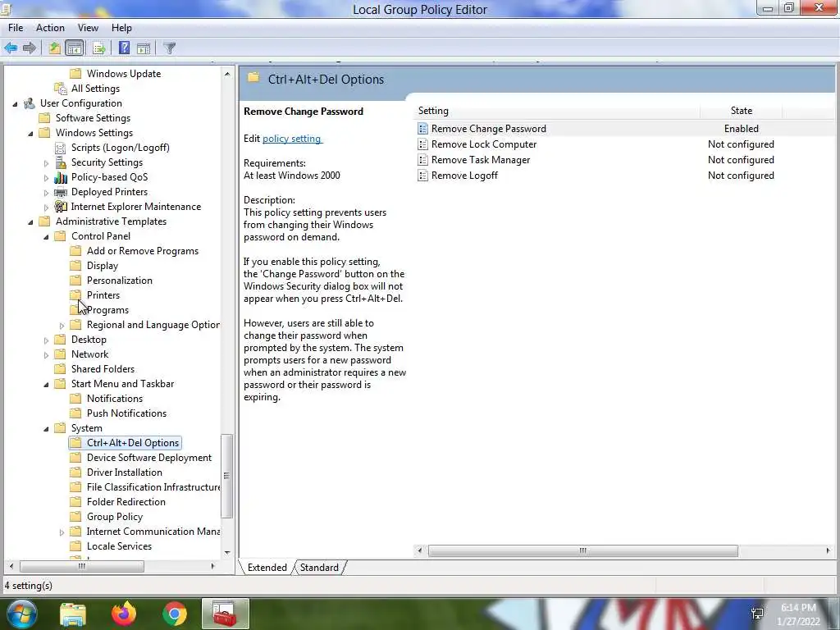
Task: Select the Personalization tree folder
Action: pos(120,281)
